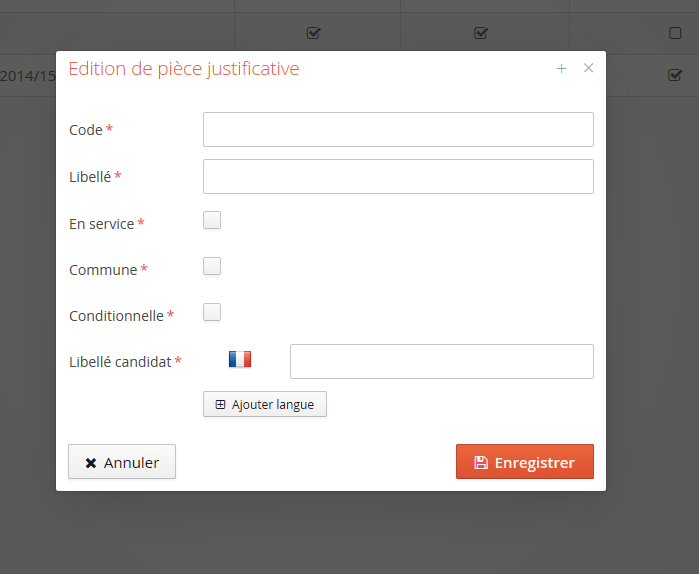699x574 pixels.
Task: Click the middle checked checkbox in background top row
Action: point(480,33)
